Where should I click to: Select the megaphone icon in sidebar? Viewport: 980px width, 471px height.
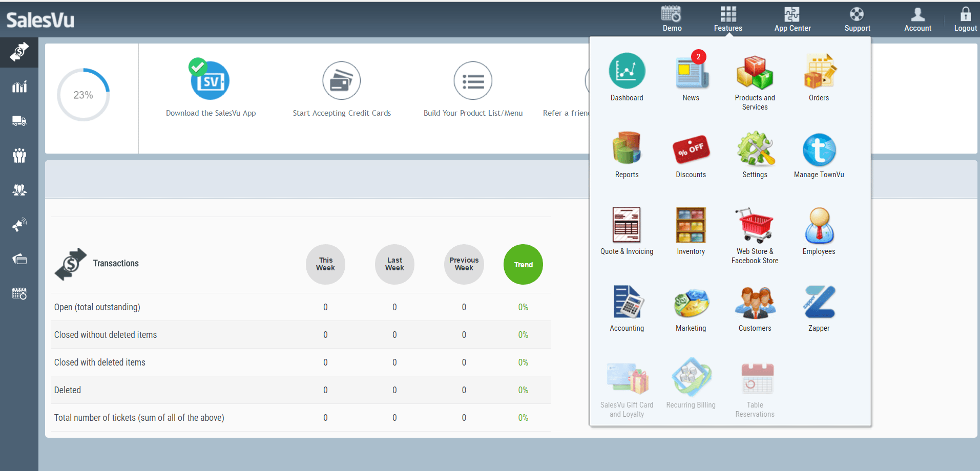(x=19, y=224)
